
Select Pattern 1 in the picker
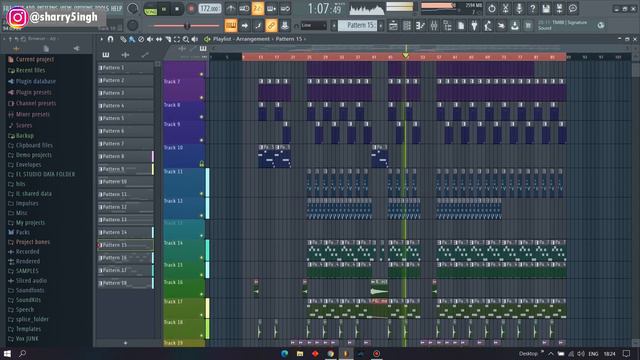point(125,68)
